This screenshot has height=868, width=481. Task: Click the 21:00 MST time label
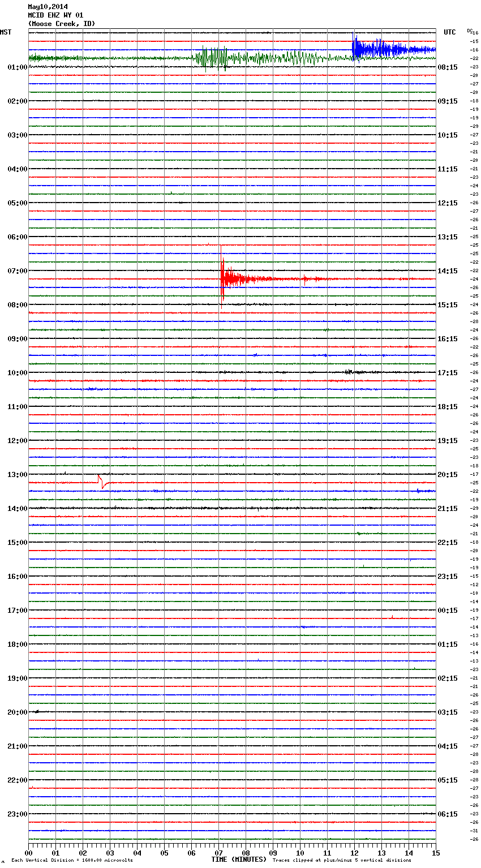(x=18, y=746)
